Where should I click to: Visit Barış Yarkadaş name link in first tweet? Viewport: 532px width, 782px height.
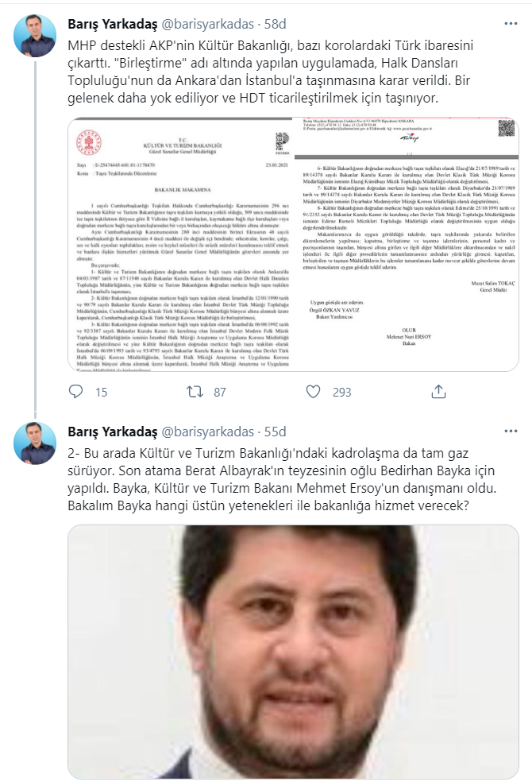pos(113,24)
